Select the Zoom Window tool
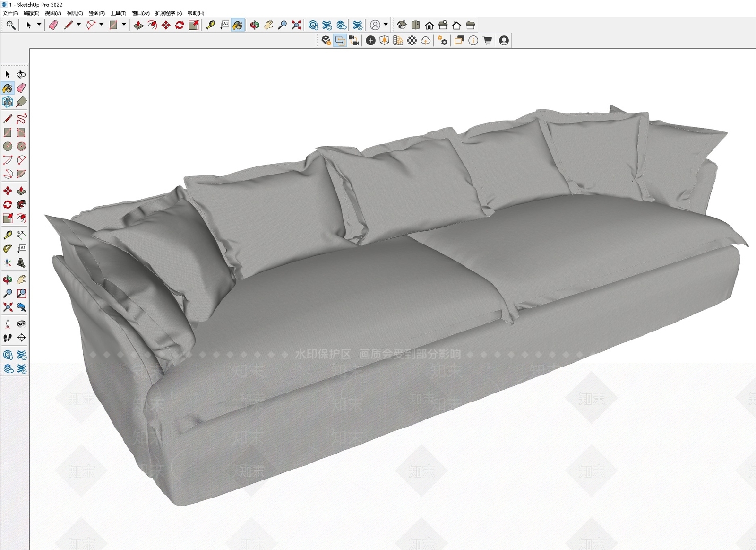Image resolution: width=756 pixels, height=550 pixels. coord(21,293)
